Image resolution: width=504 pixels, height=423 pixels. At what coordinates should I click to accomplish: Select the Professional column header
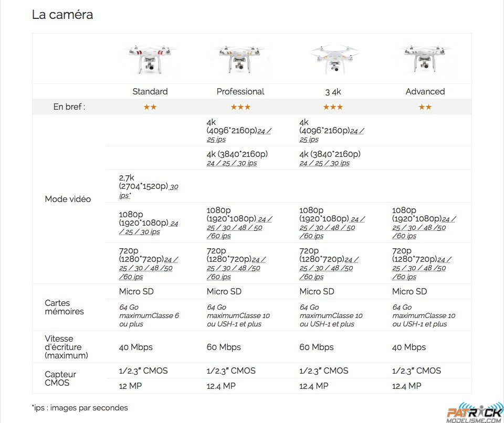[240, 92]
